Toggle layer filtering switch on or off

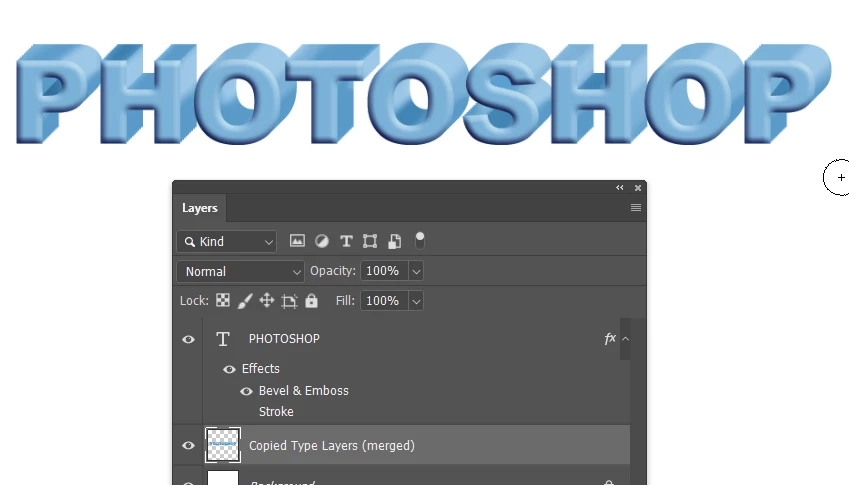(x=420, y=241)
